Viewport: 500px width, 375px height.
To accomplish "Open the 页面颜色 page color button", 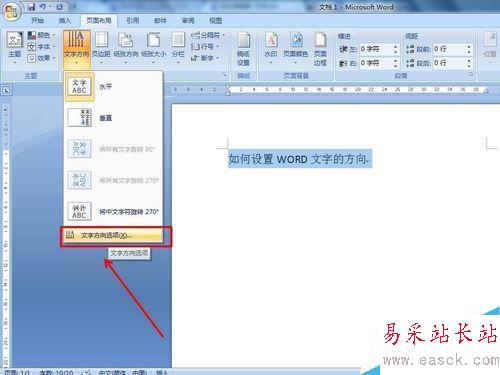I will pyautogui.click(x=296, y=47).
